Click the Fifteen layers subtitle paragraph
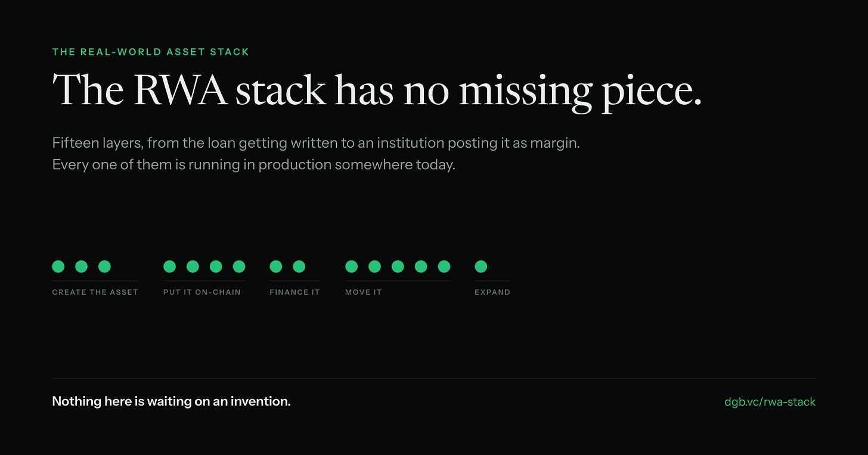Image resolution: width=868 pixels, height=455 pixels. (316, 154)
